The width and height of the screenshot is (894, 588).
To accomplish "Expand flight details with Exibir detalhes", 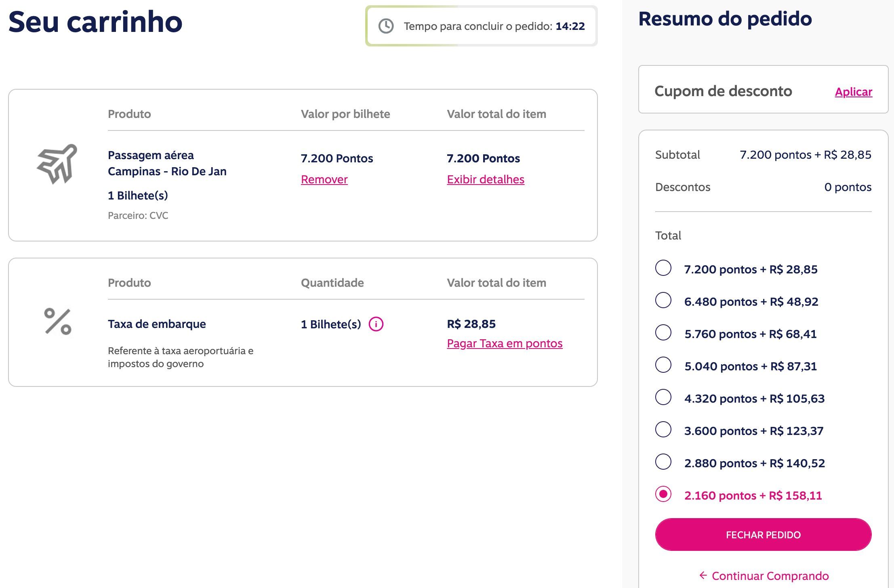I will click(x=485, y=179).
